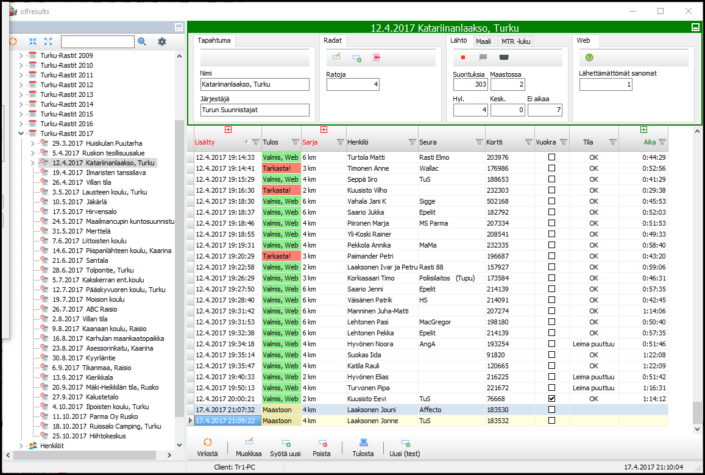
Task: Switch to the Maali tab
Action: [483, 40]
